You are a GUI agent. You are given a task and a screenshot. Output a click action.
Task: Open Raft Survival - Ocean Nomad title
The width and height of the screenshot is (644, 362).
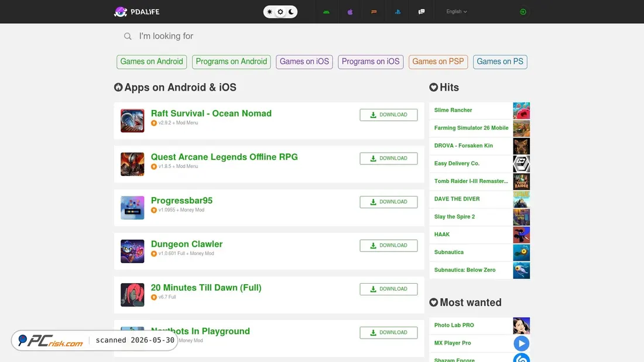(211, 113)
